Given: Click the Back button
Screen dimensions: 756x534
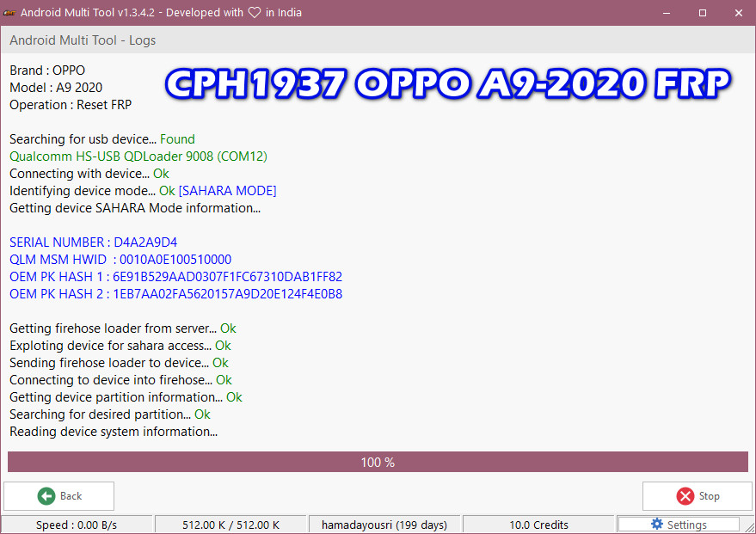Looking at the screenshot, I should [58, 496].
